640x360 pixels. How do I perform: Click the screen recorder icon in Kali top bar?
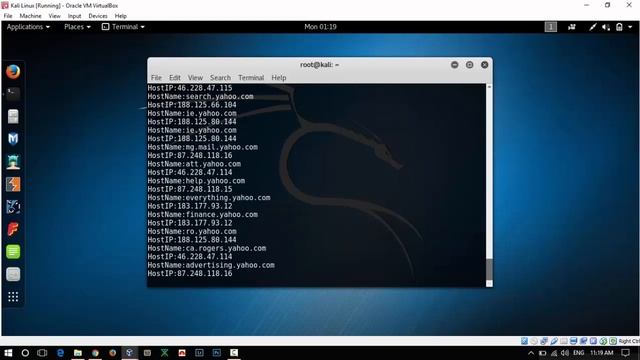pyautogui.click(x=572, y=27)
